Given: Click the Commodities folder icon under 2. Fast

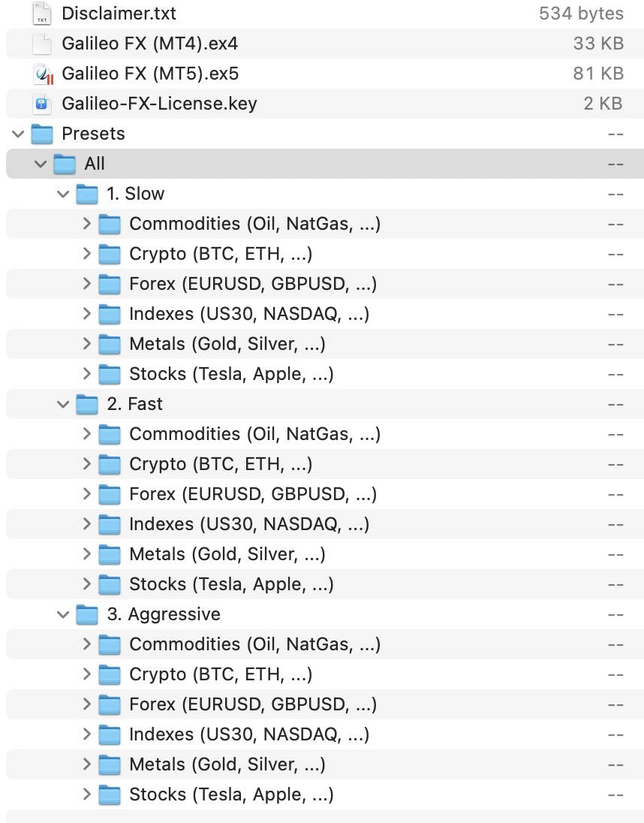Looking at the screenshot, I should coord(110,434).
